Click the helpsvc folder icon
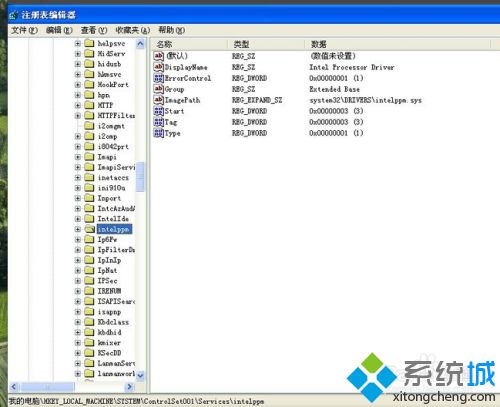 tap(89, 43)
